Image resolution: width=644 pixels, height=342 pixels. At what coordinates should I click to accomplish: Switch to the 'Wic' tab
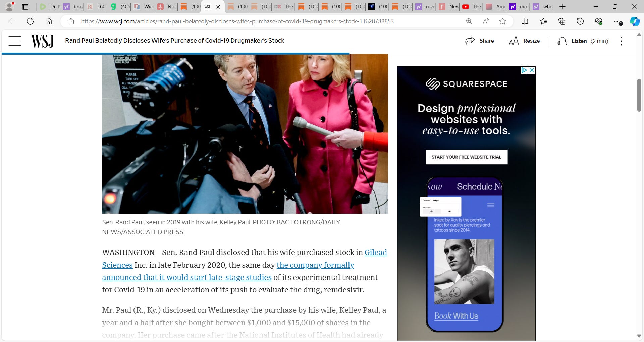(143, 6)
